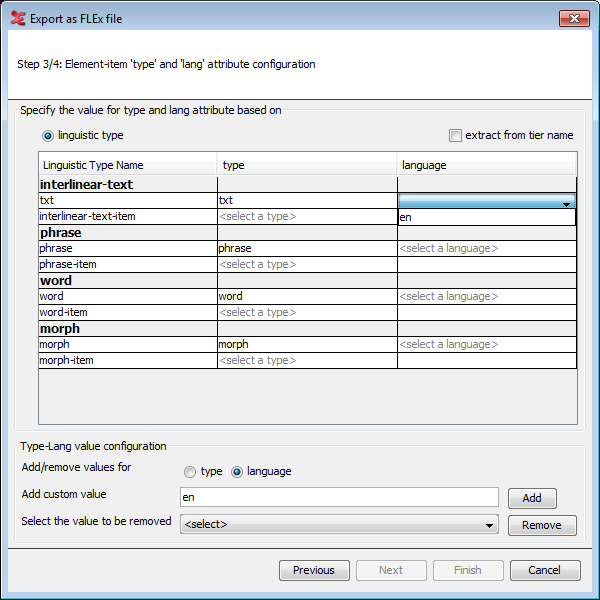
Task: Click the Add button
Action: [x=532, y=498]
